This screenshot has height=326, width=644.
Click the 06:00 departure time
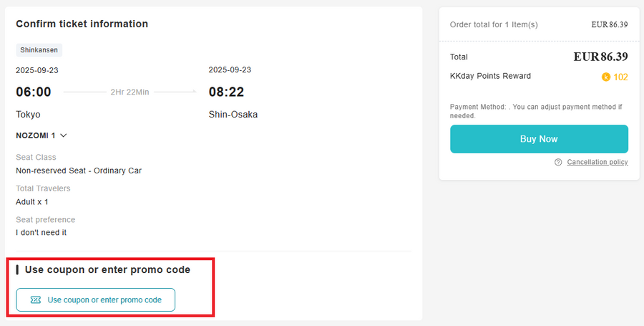(x=34, y=92)
